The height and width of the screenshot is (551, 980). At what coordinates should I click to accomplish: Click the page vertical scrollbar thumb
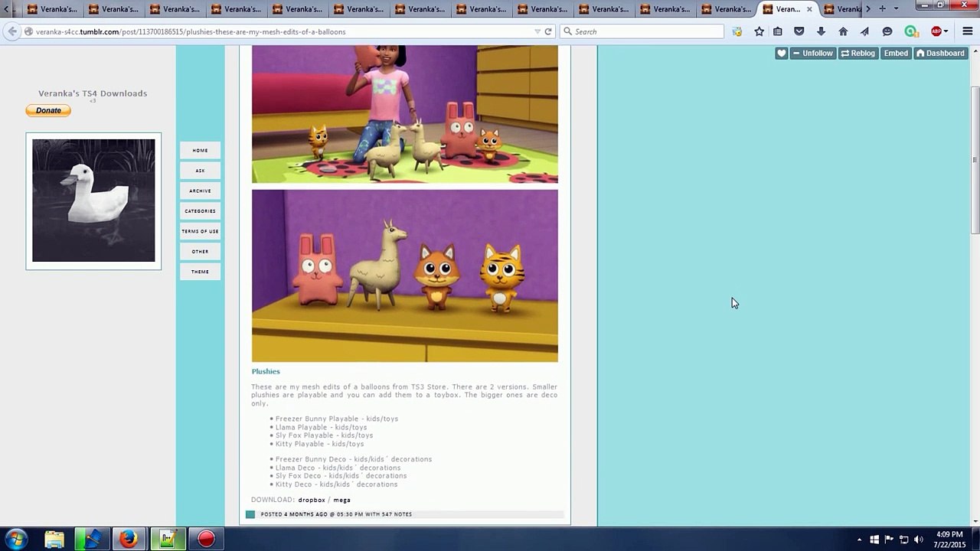(975, 160)
